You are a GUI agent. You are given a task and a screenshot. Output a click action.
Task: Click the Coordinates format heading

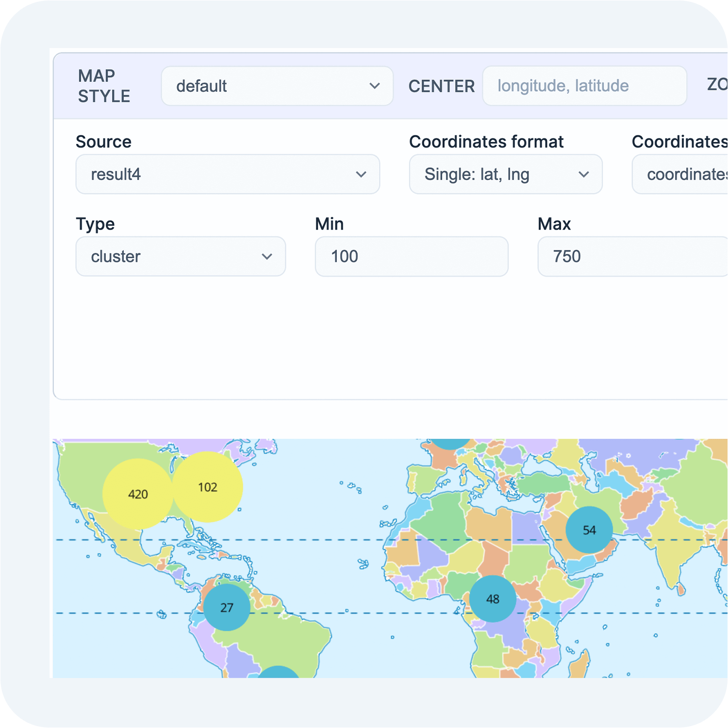click(487, 142)
